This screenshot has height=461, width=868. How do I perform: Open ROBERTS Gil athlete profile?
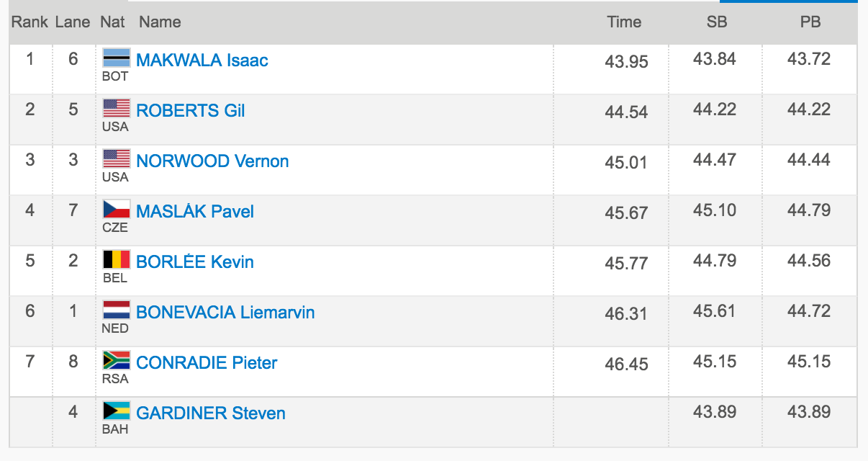coord(191,111)
